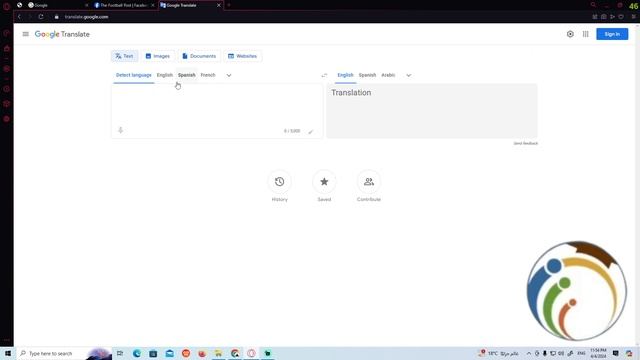The height and width of the screenshot is (360, 640).
Task: Expand more target languages dropdown
Action: pos(409,75)
